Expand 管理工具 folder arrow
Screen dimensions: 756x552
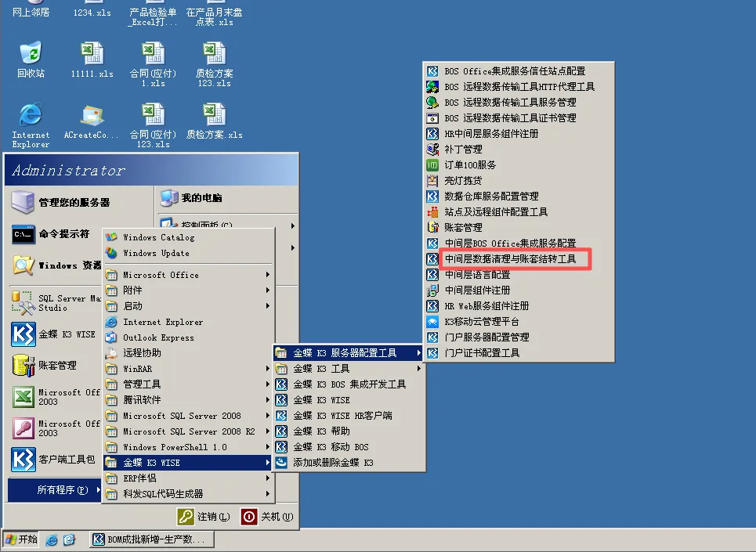point(267,384)
